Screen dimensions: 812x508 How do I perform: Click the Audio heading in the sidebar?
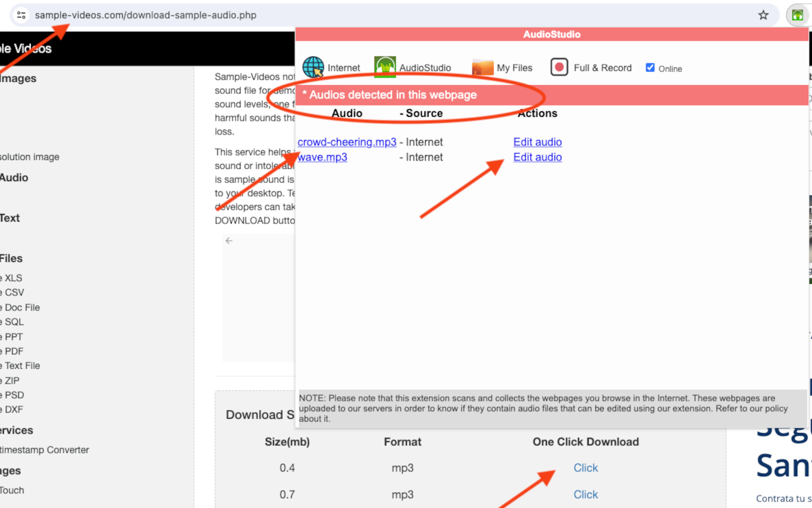pos(14,178)
